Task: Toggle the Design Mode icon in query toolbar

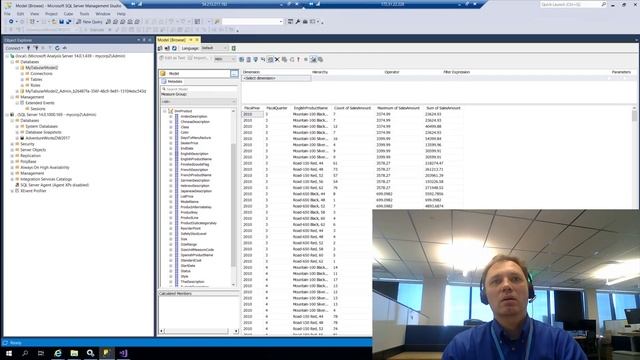Action: (313, 60)
